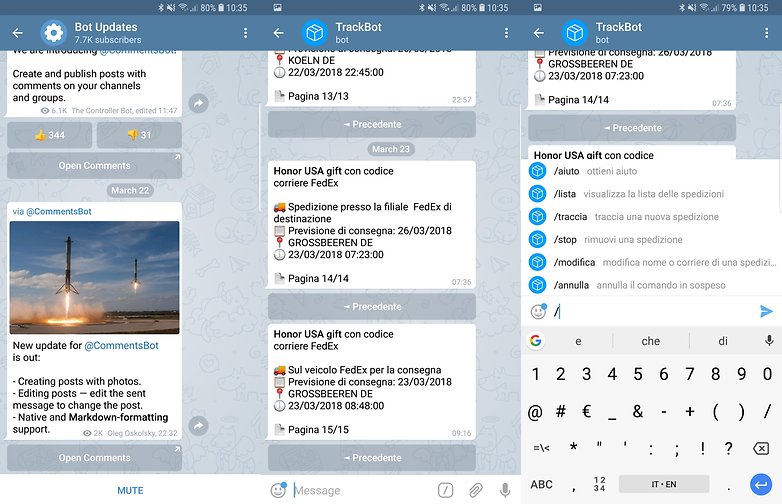Tap Precedente in right TrackBot chat
This screenshot has width=782, height=504.
(632, 128)
